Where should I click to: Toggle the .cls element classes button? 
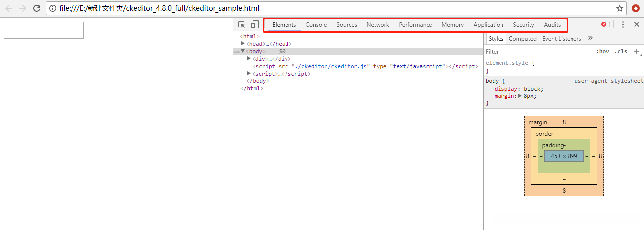(x=621, y=52)
